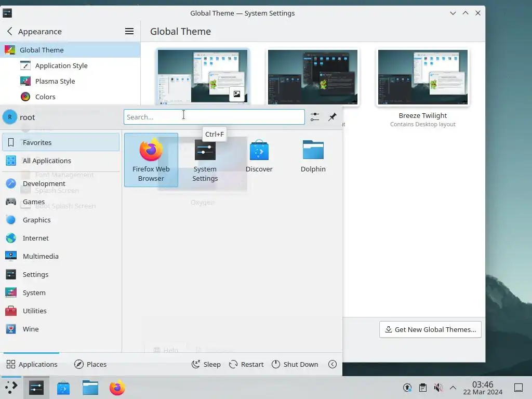Click the taskbar application launcher button
The height and width of the screenshot is (399, 532).
pyautogui.click(x=11, y=388)
